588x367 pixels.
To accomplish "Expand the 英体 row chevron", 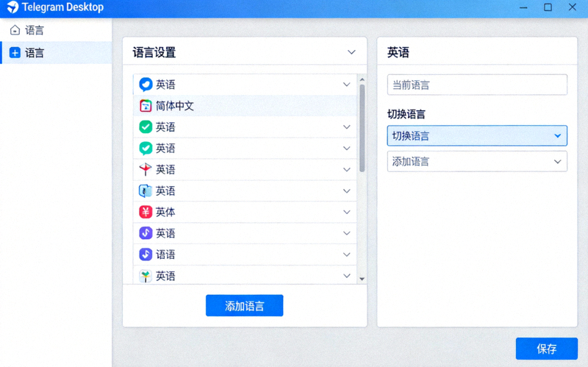I will click(x=346, y=212).
